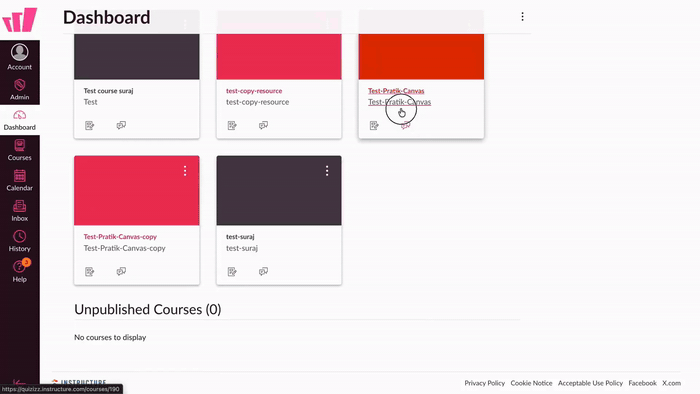Click the 'Test' subtitle under Test course suraj
The image size is (700, 394).
pos(90,102)
